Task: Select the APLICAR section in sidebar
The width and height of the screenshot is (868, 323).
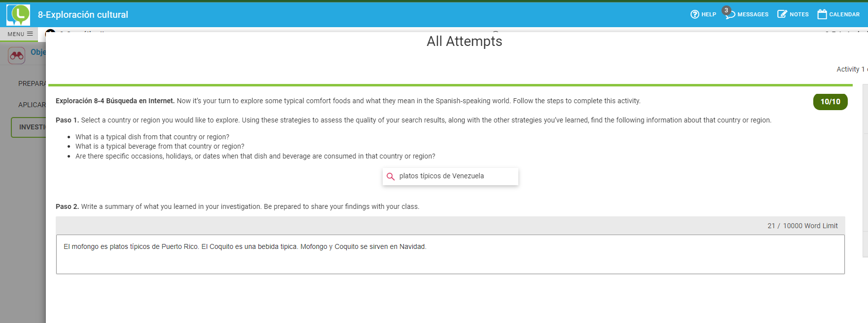Action: click(x=32, y=105)
